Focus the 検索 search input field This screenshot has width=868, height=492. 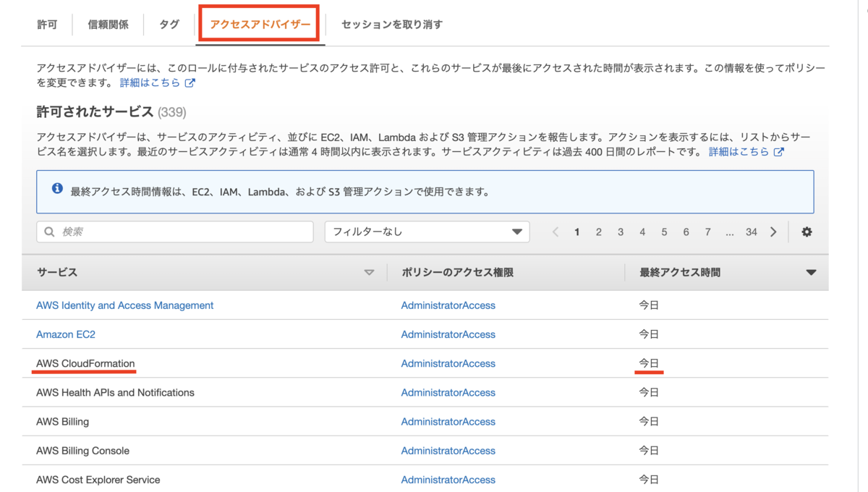[175, 232]
